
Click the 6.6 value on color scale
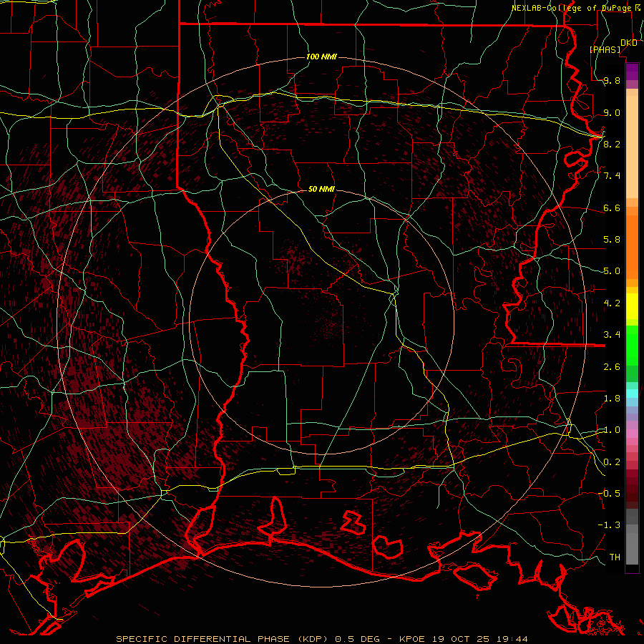point(612,208)
